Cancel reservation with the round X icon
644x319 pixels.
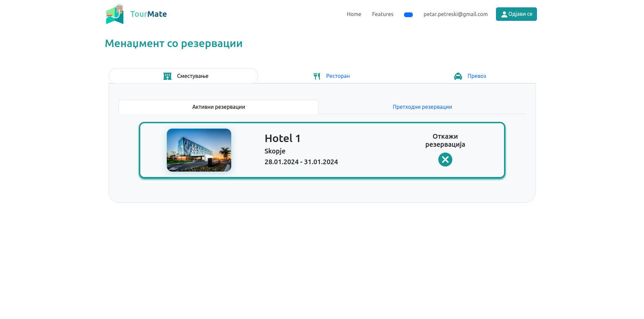pyautogui.click(x=445, y=159)
